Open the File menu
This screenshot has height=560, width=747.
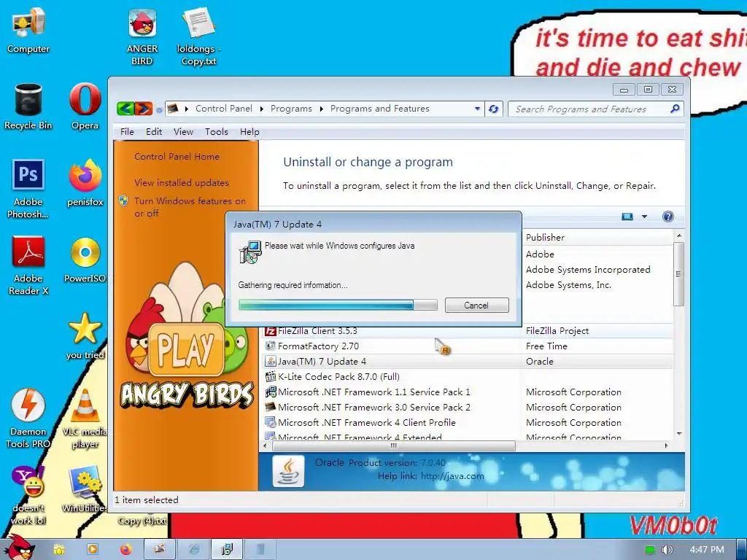tap(127, 132)
